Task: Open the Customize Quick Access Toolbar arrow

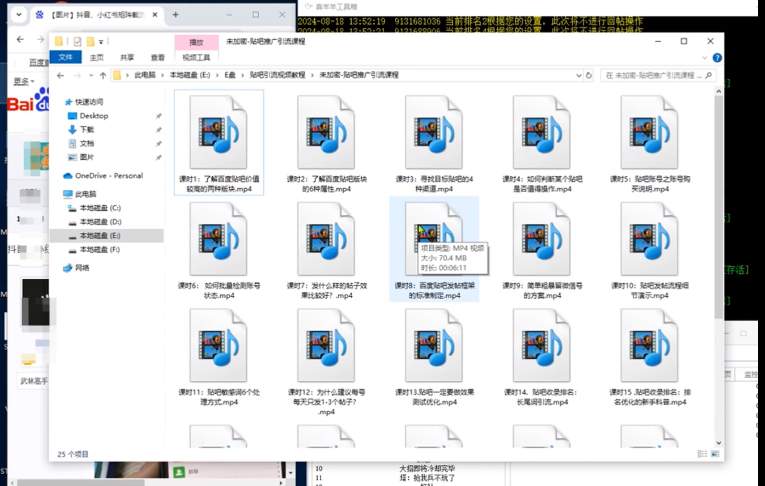Action: coord(101,42)
